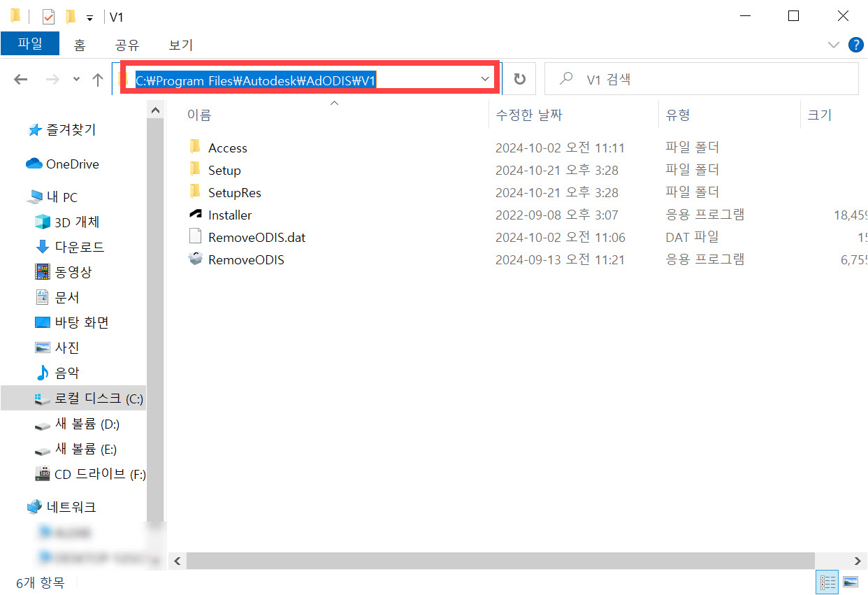Viewport: 868px width, 595px height.
Task: Click Properties icon in quick access toolbar
Action: (x=48, y=15)
